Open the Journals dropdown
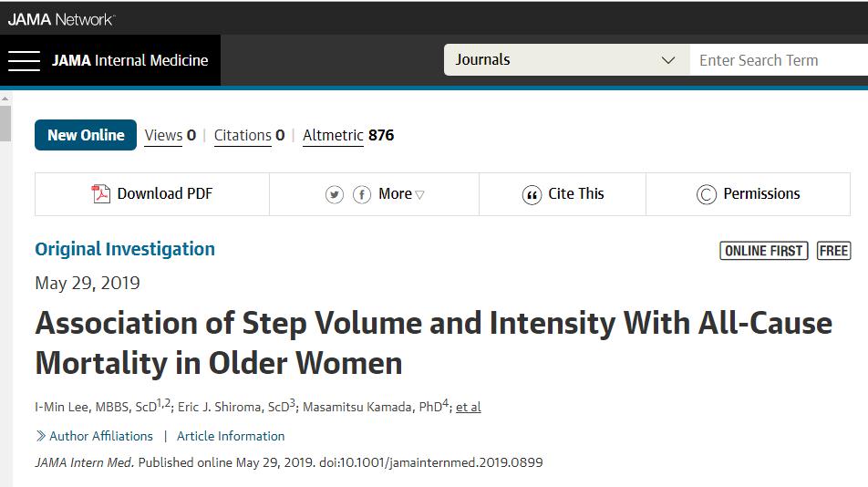This screenshot has height=487, width=868. coord(566,60)
